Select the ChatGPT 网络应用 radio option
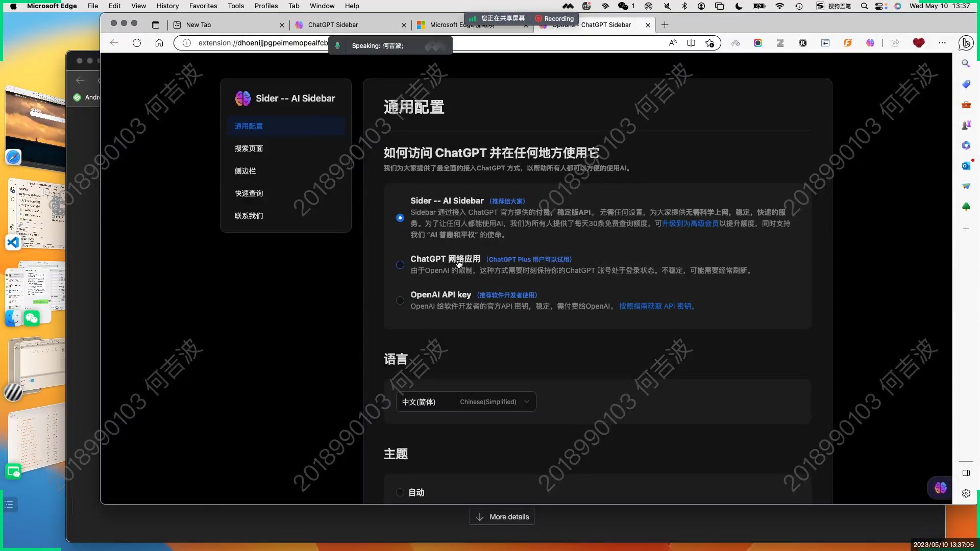 point(400,265)
